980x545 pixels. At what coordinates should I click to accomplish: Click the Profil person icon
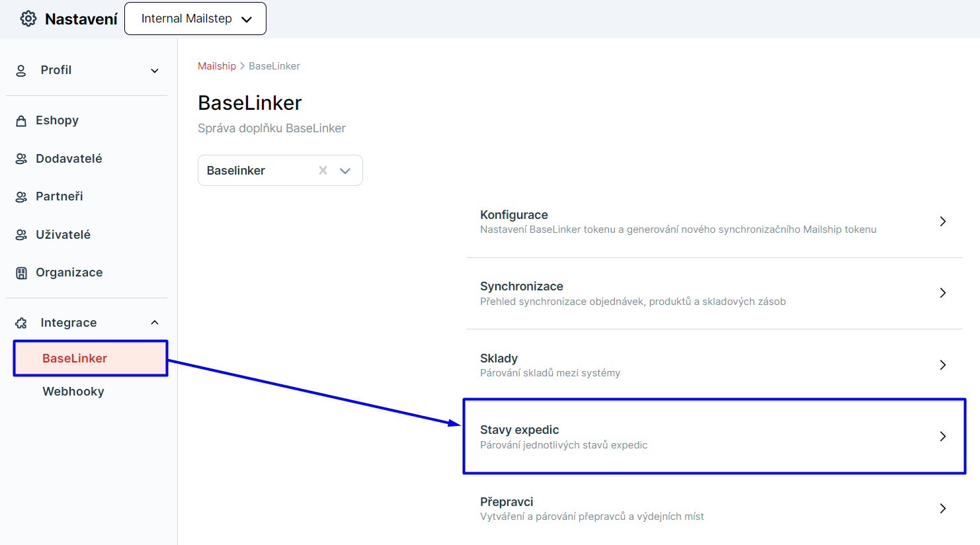21,71
